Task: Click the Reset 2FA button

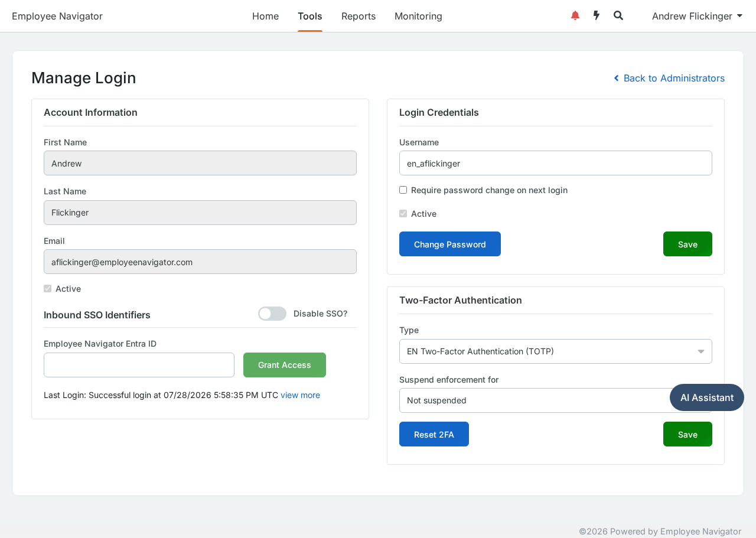Action: pos(434,434)
